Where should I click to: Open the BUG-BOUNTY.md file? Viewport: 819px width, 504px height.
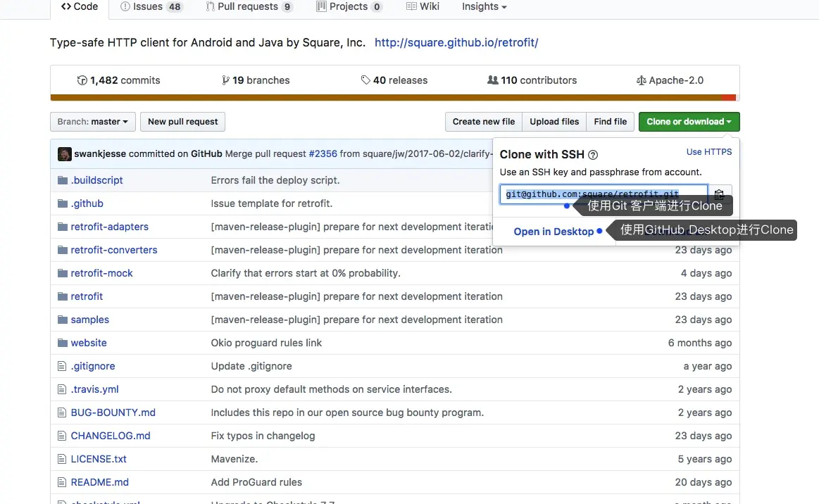(113, 412)
